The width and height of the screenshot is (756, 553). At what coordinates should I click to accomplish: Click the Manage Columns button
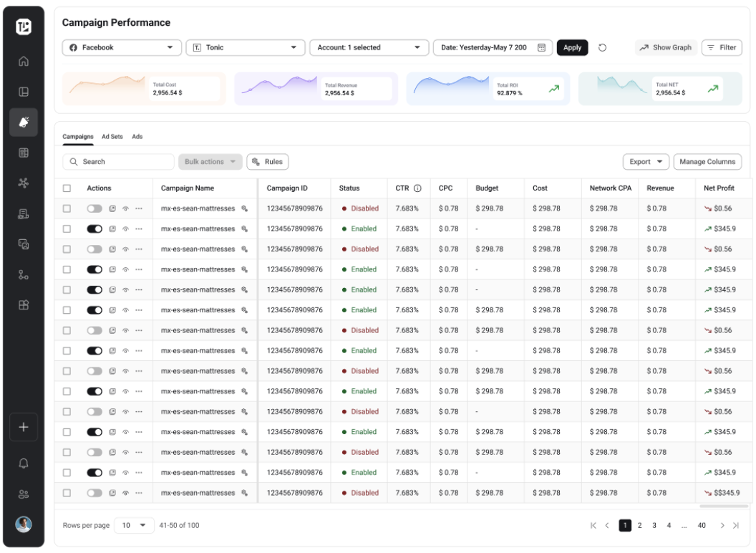point(707,162)
